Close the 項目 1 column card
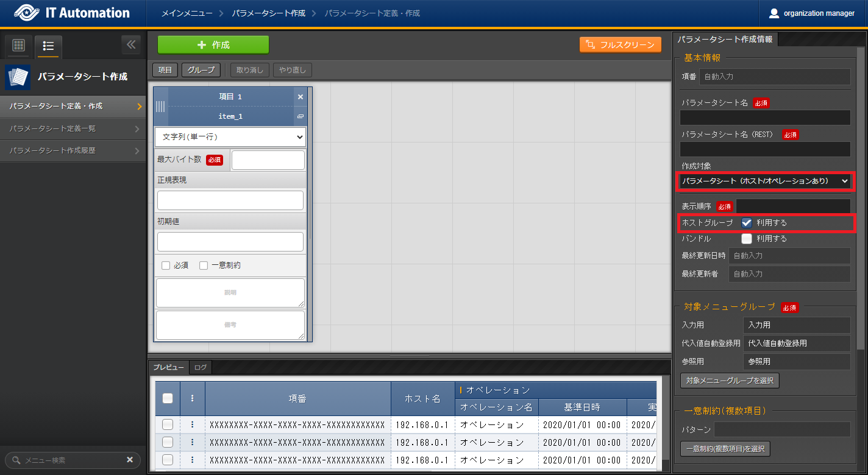Viewport: 868px width, 475px height. pos(300,97)
